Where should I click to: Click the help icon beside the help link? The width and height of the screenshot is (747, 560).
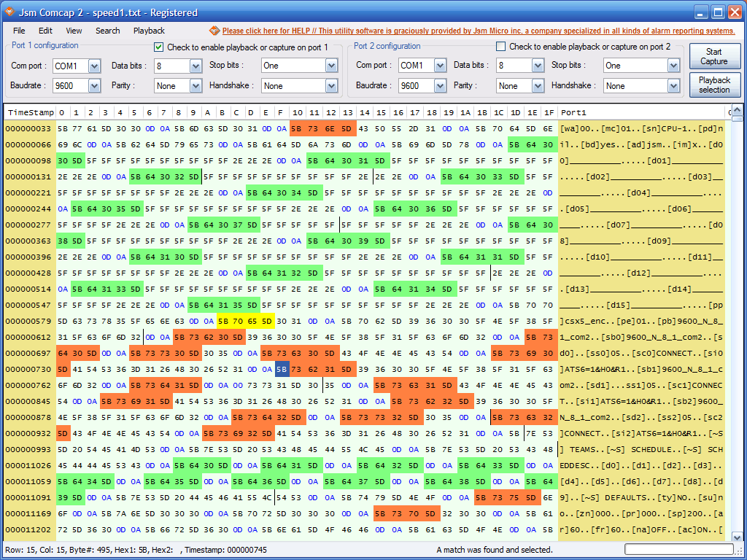click(x=214, y=31)
